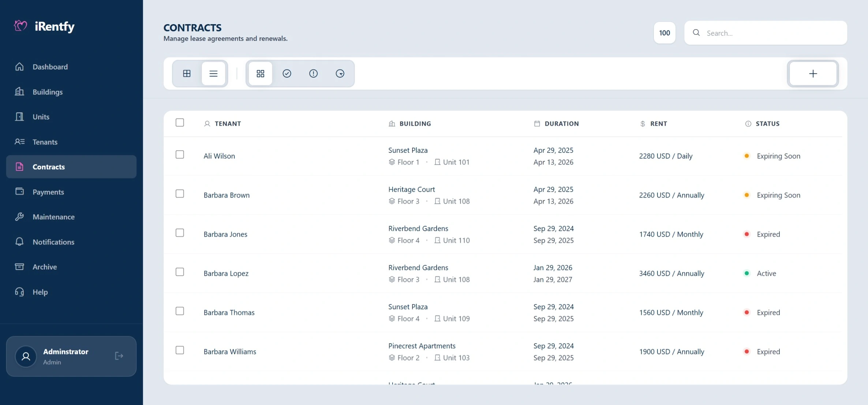
Task: Click the dollar icon in RENT header
Action: (643, 124)
